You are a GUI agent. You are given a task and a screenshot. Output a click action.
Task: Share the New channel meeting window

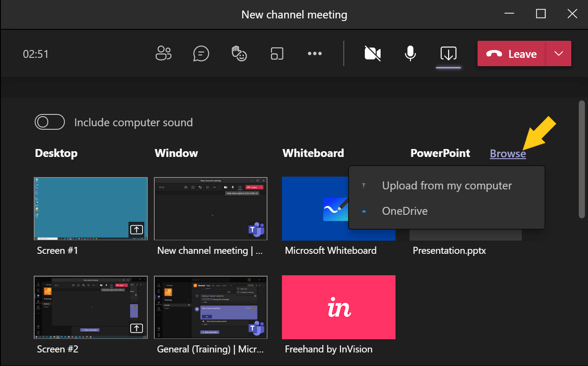[x=210, y=209]
